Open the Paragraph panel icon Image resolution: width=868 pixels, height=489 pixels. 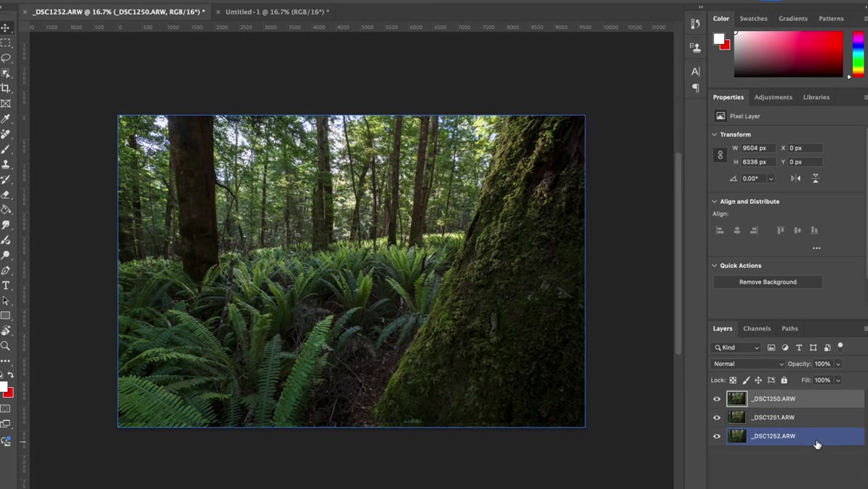(x=696, y=88)
